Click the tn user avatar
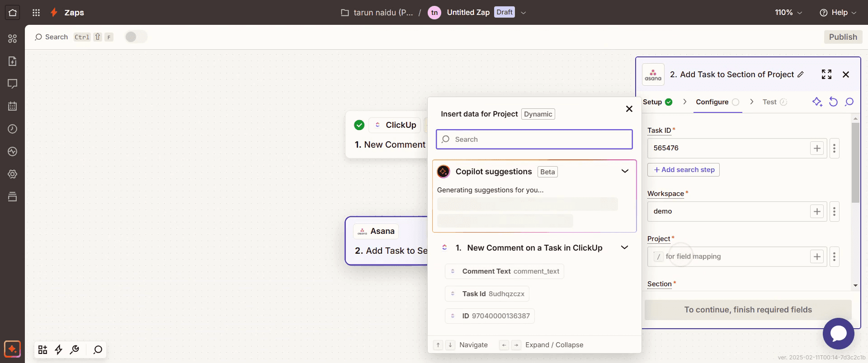 click(434, 13)
